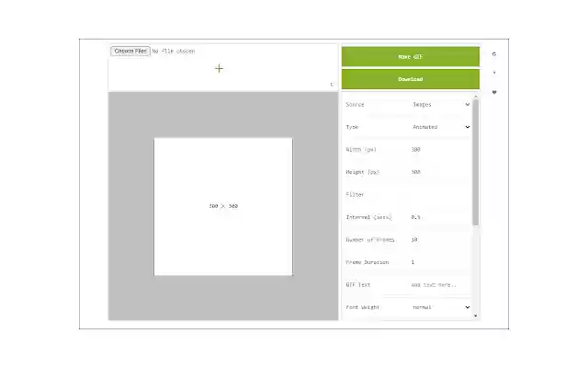Click the white 300 x 300 preview canvas
This screenshot has width=588, height=368.
(223, 206)
